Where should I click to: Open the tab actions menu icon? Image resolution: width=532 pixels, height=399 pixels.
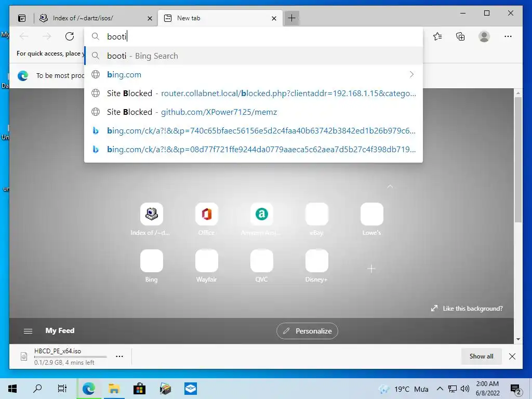[x=22, y=18]
